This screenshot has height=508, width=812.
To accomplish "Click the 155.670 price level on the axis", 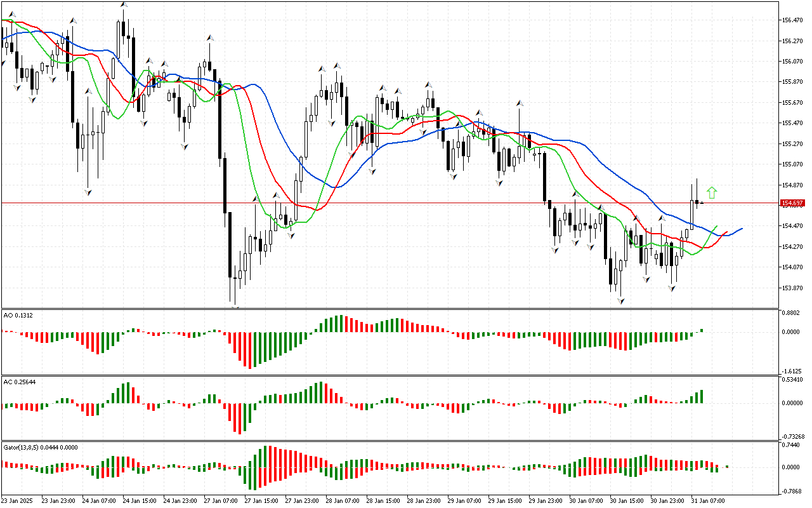I will tap(794, 103).
